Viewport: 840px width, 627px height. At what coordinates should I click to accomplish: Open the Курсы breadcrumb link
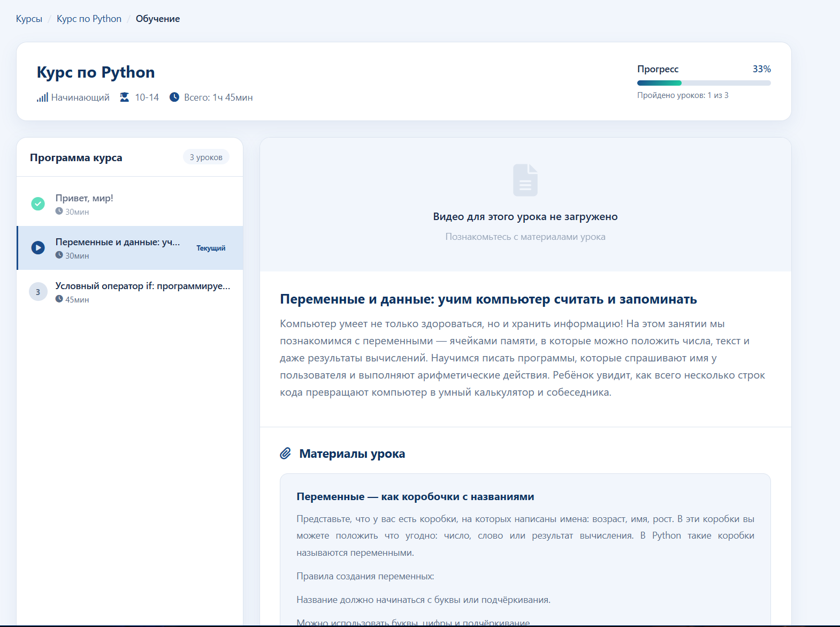pos(29,19)
